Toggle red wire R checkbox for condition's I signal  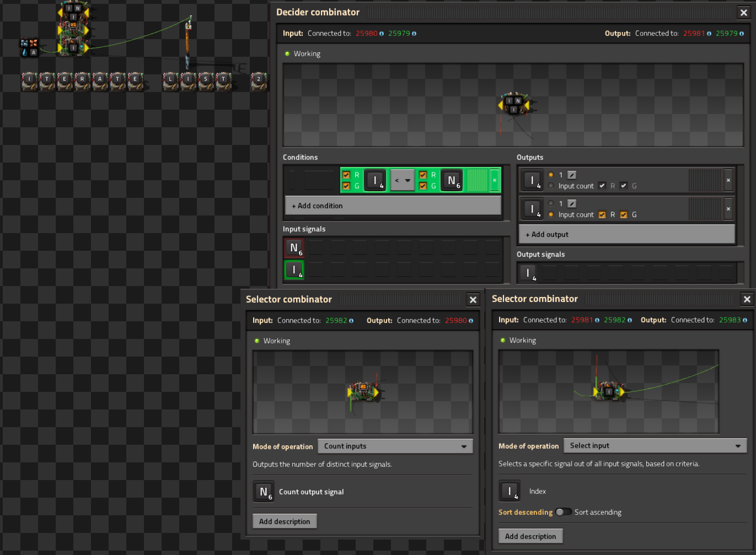(346, 175)
